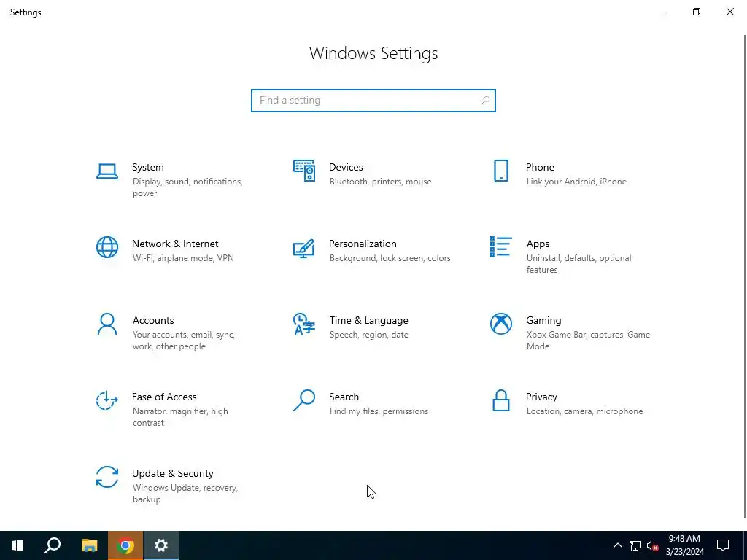
Task: Open the Windows Start menu
Action: [18, 545]
